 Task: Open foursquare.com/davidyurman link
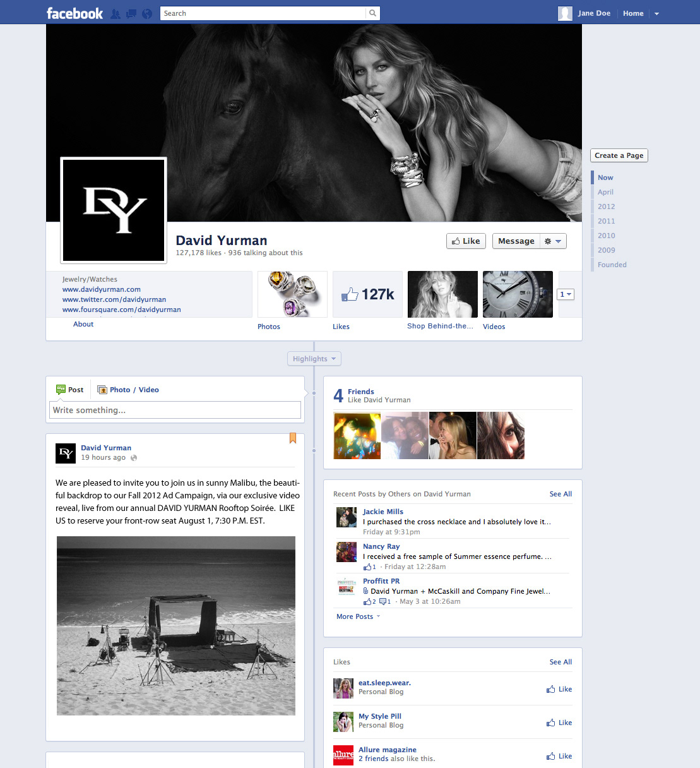[x=121, y=309]
